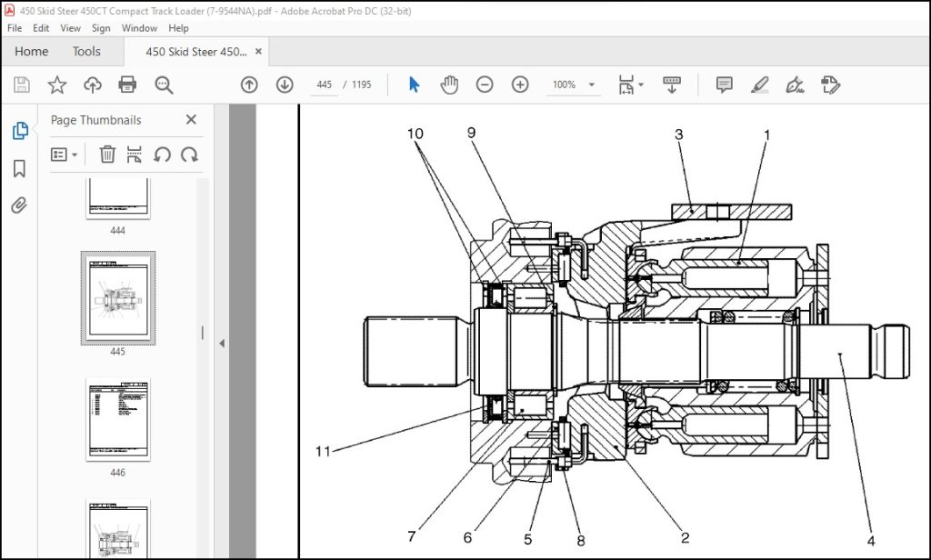
Task: Show Page Thumbnails pane icon in sidebar
Action: [20, 131]
